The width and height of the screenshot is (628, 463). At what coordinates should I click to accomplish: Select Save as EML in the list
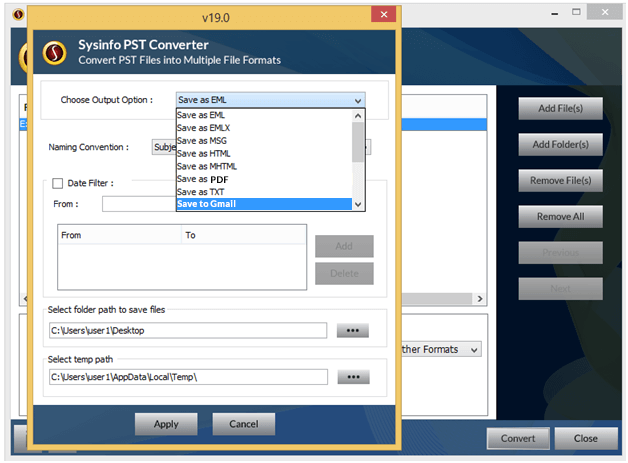[x=264, y=115]
